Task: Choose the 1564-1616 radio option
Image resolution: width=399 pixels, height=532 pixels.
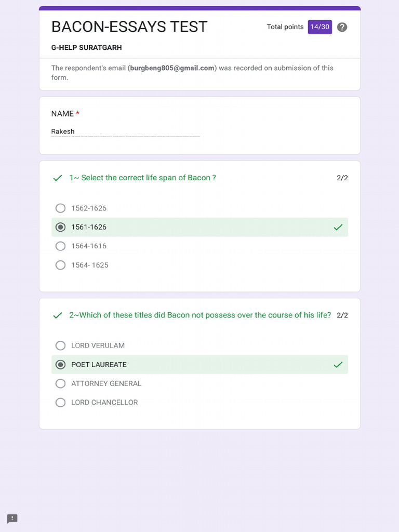Action: [x=60, y=246]
